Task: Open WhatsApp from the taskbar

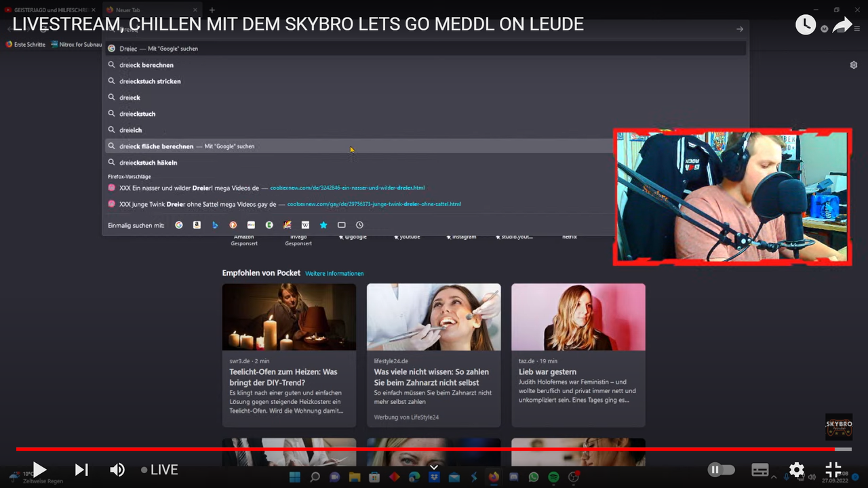Action: point(534,478)
